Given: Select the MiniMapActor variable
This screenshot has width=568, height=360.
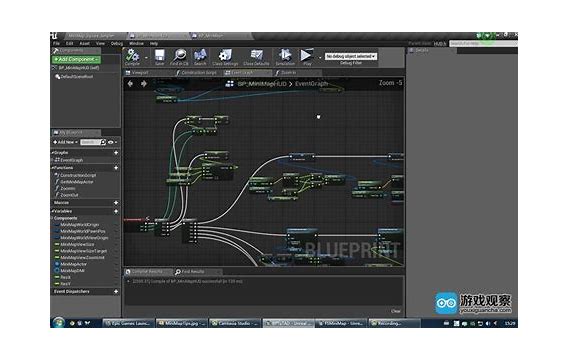Looking at the screenshot, I should point(73,264).
